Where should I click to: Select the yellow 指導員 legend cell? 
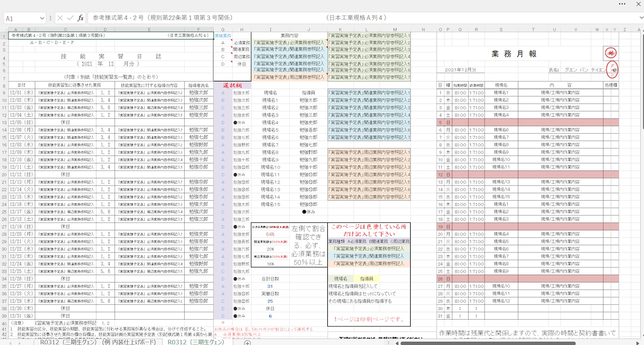point(366,278)
